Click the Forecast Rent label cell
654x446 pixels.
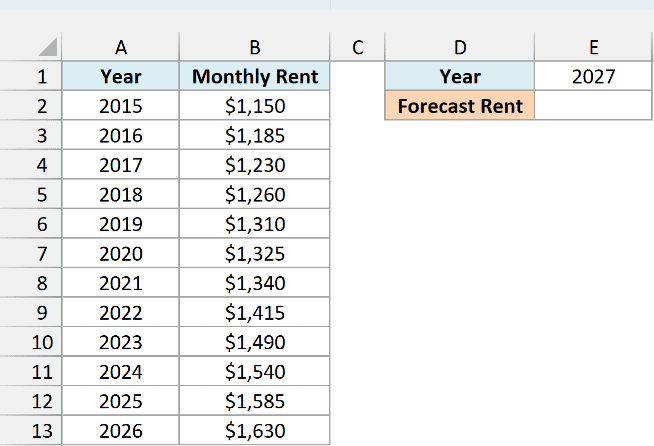pos(460,106)
